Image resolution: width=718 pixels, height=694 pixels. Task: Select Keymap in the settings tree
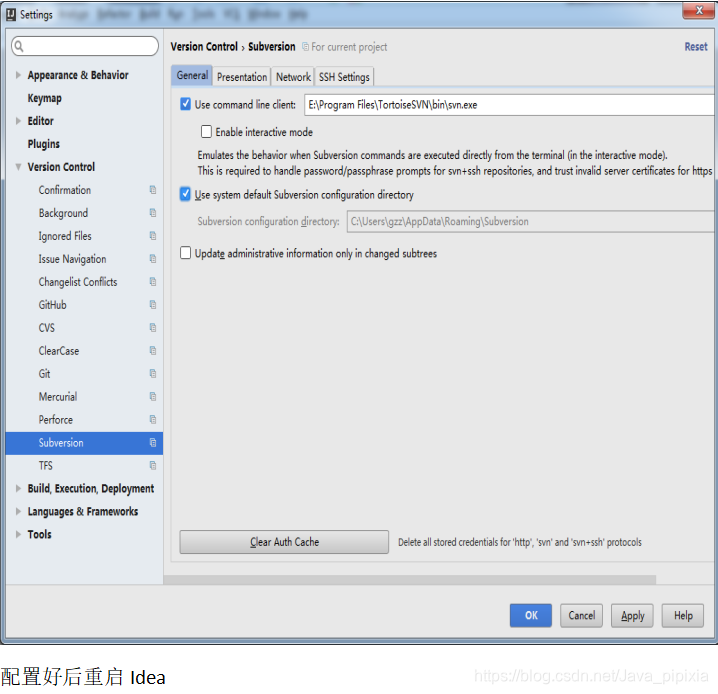tap(44, 98)
